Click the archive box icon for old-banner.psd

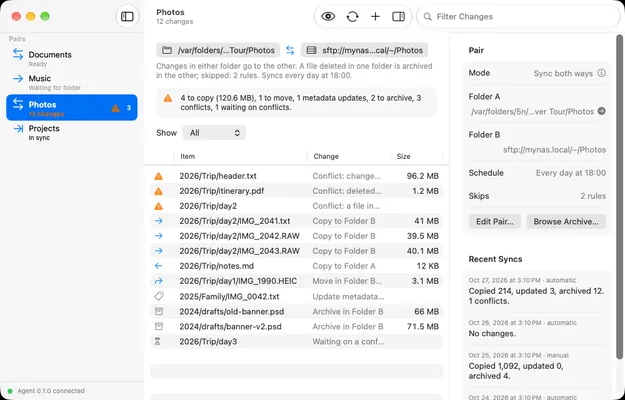coord(159,311)
